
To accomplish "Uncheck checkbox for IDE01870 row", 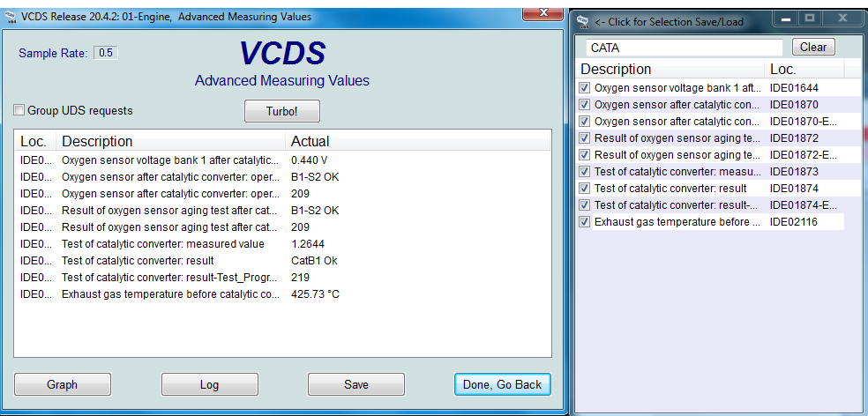I will 585,105.
